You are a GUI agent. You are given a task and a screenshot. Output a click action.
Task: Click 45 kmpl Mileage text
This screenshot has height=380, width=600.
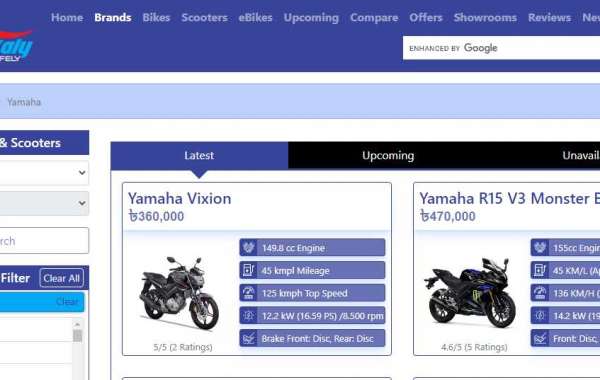295,271
